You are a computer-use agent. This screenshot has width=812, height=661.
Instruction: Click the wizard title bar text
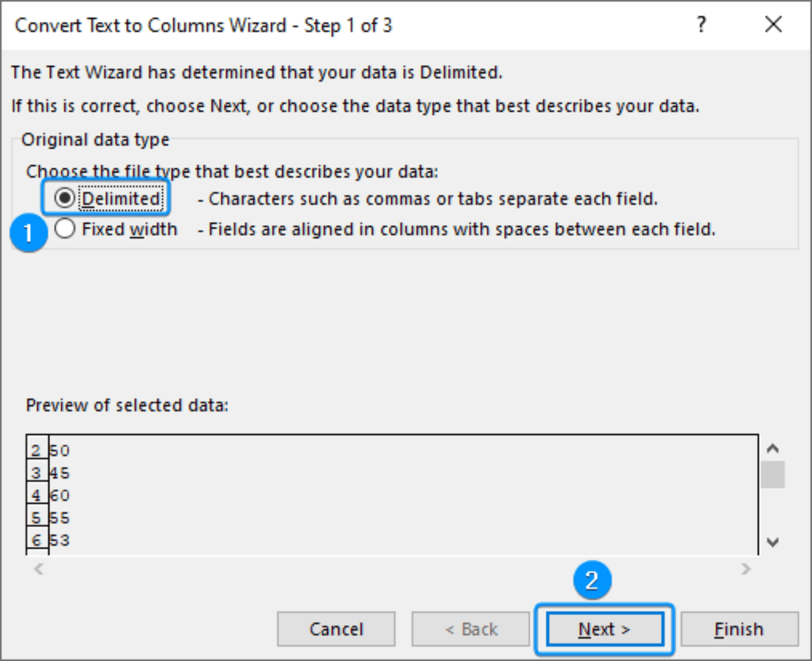pos(202,25)
